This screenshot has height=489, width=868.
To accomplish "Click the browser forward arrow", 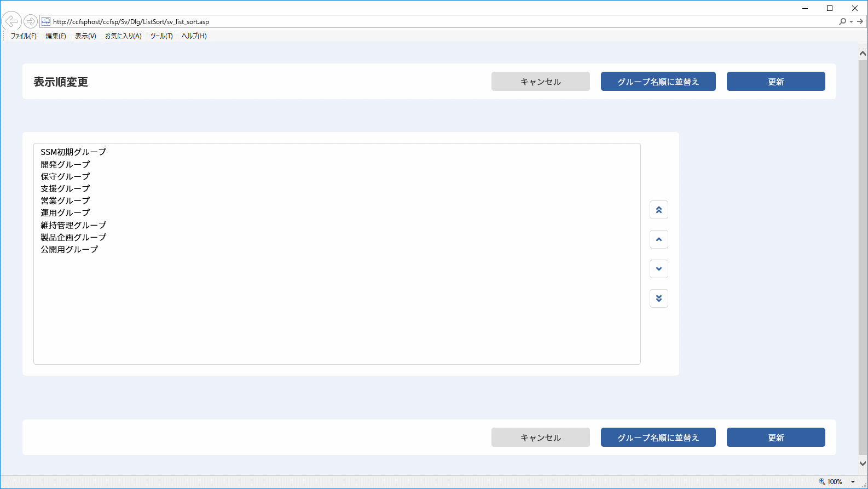I will point(31,21).
